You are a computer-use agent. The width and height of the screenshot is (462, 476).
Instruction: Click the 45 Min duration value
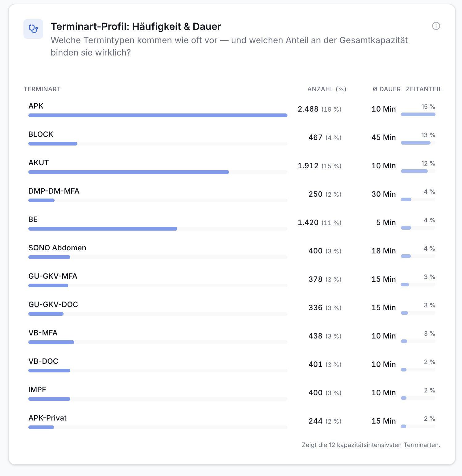coord(384,137)
